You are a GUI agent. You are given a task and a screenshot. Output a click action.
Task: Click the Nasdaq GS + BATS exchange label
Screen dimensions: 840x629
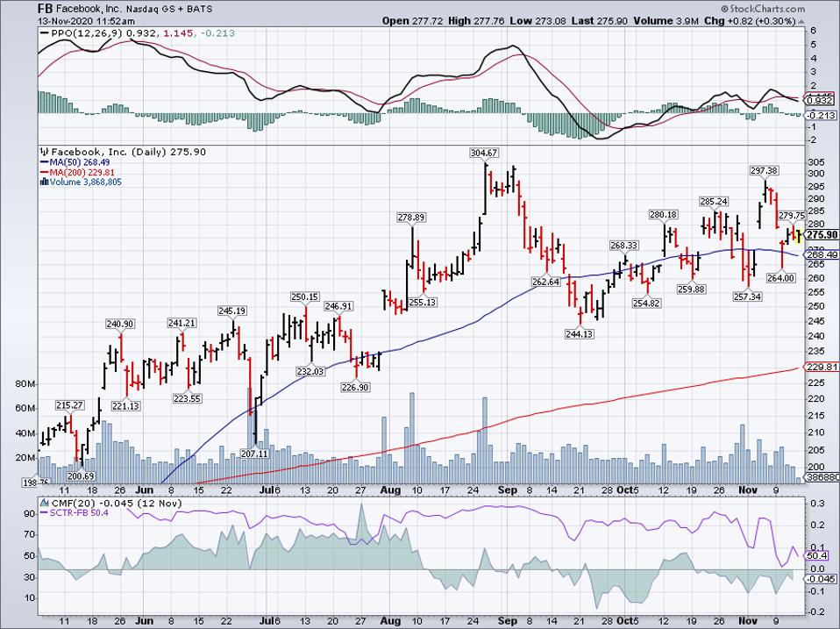[x=169, y=9]
